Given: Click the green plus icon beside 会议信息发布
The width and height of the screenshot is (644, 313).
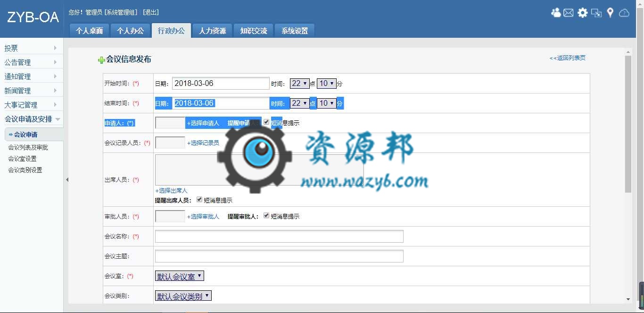Looking at the screenshot, I should pyautogui.click(x=101, y=60).
